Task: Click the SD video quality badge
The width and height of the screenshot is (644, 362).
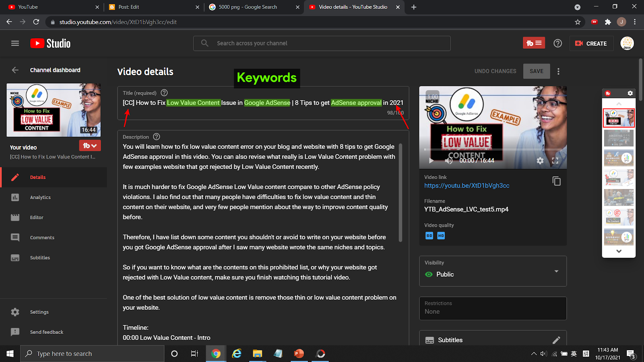Action: tap(429, 236)
